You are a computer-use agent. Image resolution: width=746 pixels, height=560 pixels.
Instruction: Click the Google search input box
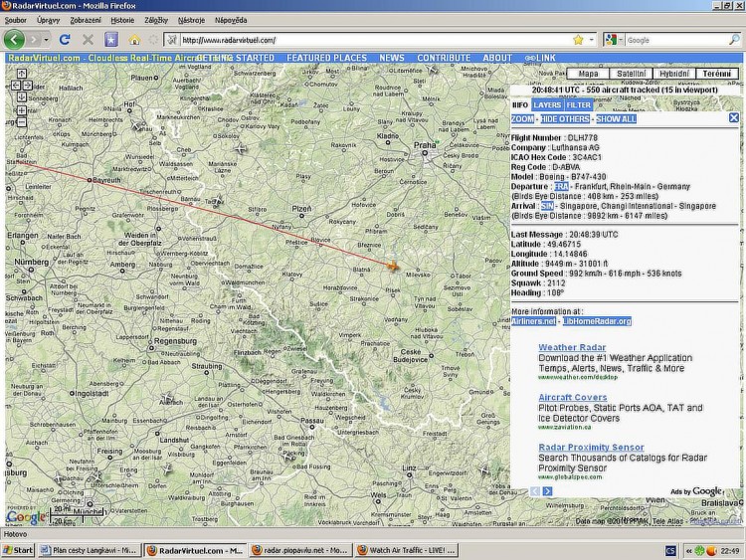[x=676, y=40]
